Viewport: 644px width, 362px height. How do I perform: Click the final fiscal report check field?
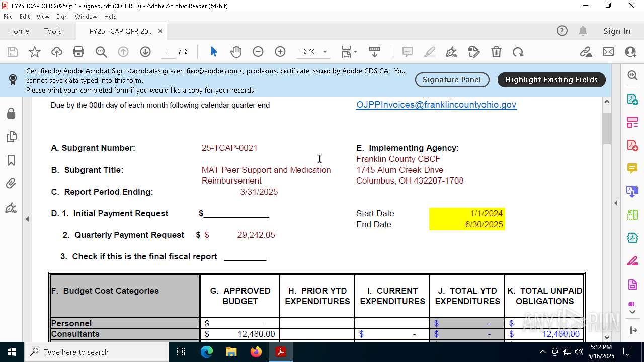tap(245, 256)
